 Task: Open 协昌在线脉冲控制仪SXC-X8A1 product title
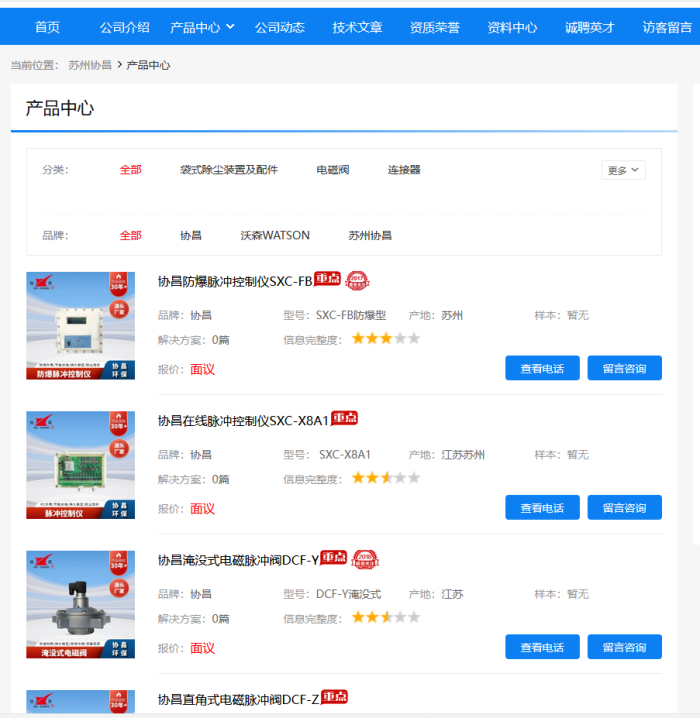[x=242, y=420]
